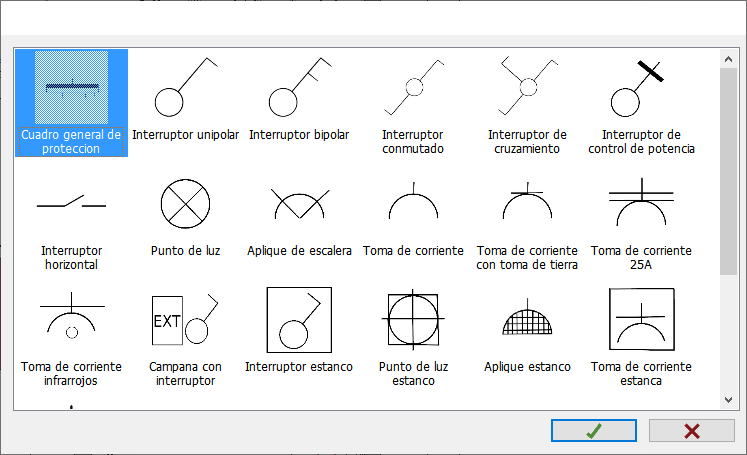
Task: Select Toma de corriente infrarrojos symbol icon
Action: [71, 315]
